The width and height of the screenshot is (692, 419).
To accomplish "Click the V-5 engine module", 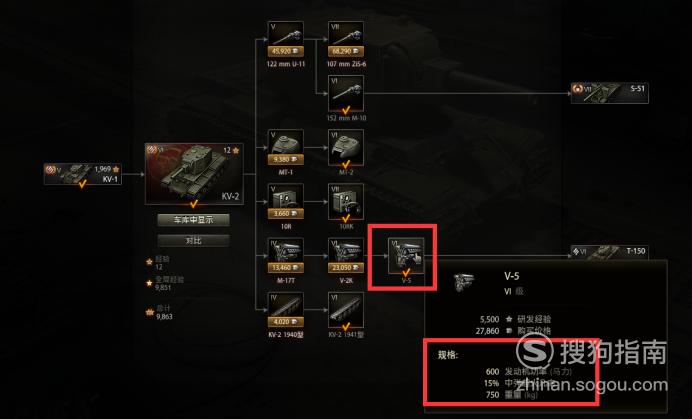I will pos(406,256).
